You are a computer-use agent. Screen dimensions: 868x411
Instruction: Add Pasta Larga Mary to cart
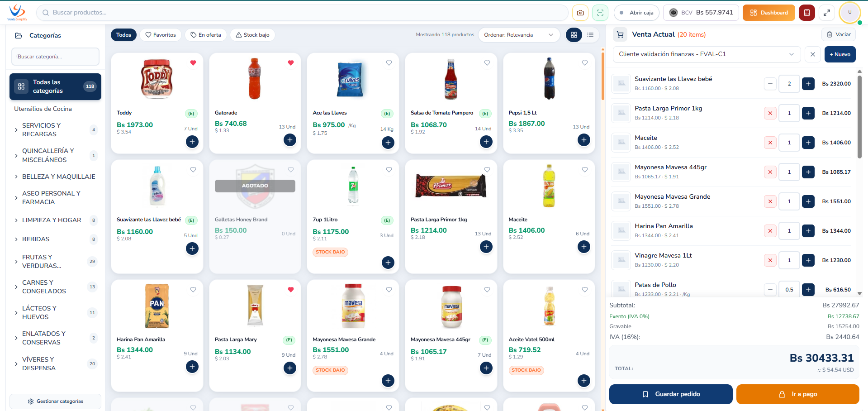290,368
